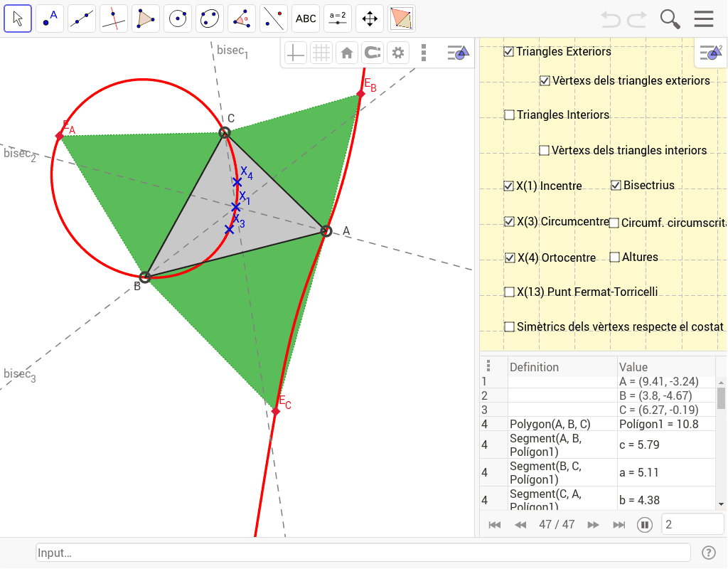This screenshot has height=569, width=728.
Task: Select the ABC Text tool
Action: 306,18
